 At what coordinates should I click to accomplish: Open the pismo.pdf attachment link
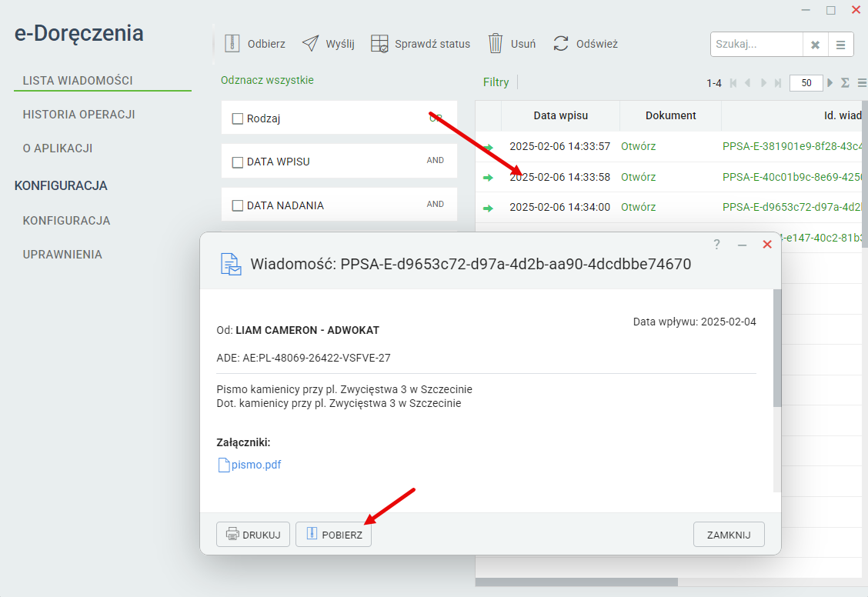(256, 465)
